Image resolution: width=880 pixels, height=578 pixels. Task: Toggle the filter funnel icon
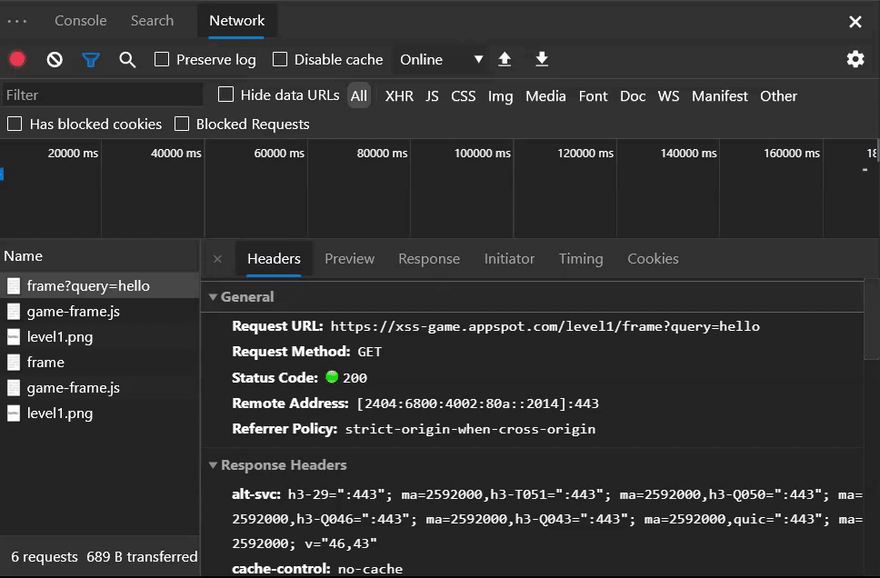(x=90, y=59)
